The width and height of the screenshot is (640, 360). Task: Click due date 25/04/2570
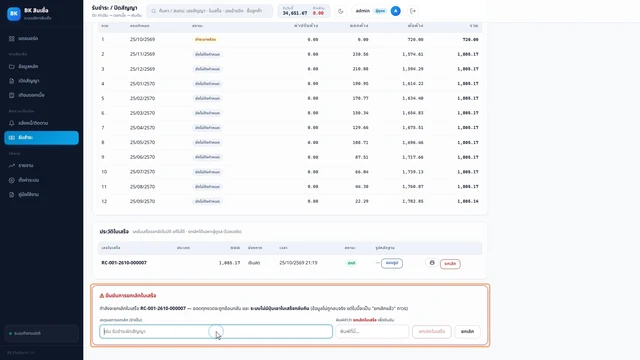point(142,128)
